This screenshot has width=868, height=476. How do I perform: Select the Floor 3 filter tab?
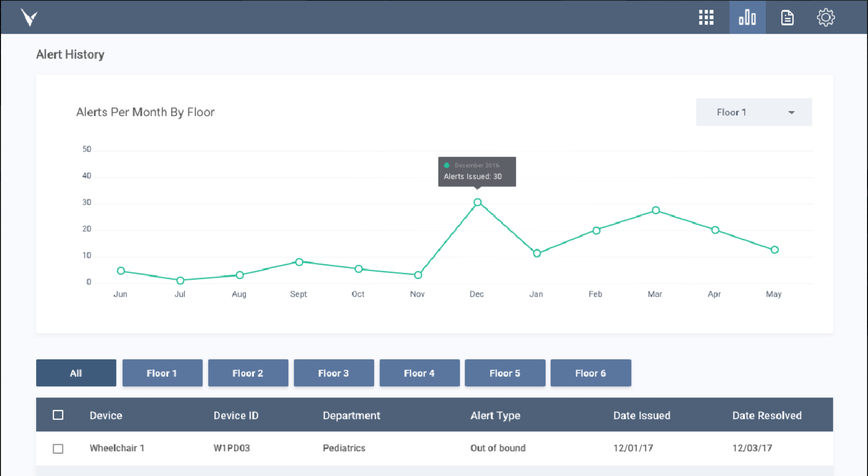pos(334,373)
